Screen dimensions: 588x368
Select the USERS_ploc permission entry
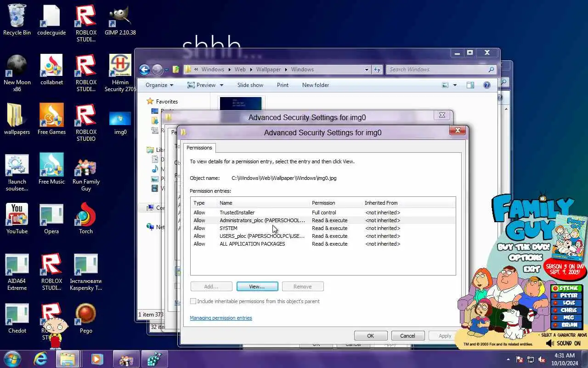coord(323,236)
